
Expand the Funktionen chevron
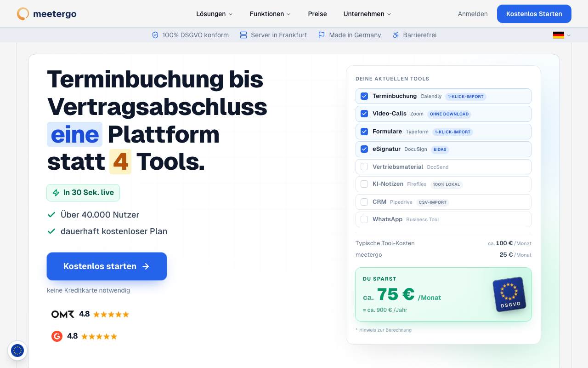288,14
